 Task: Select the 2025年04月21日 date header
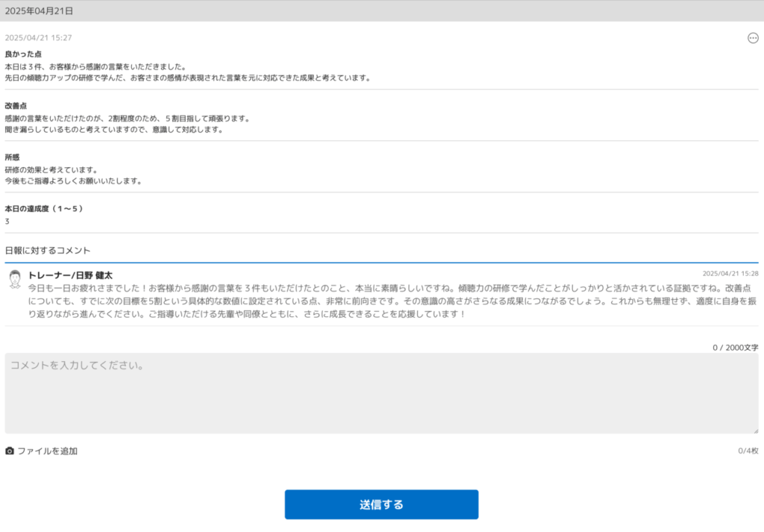(39, 11)
